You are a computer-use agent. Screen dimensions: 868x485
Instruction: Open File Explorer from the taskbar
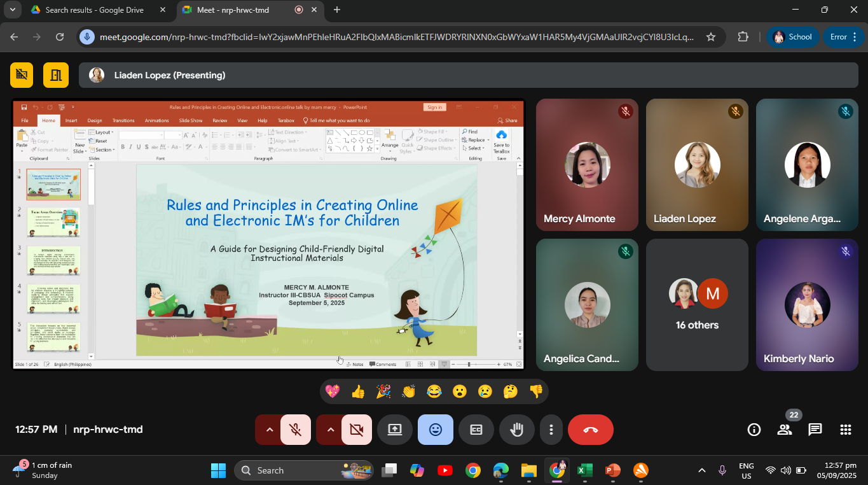(528, 471)
